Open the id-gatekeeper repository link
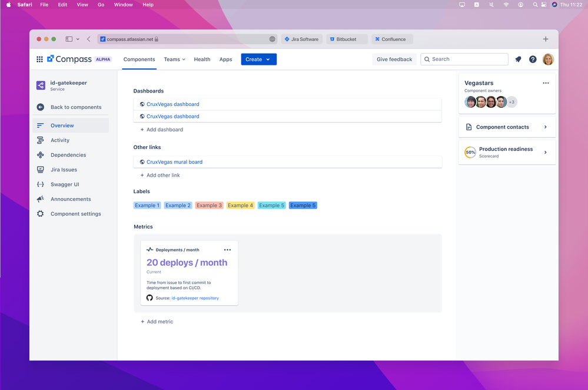 click(x=195, y=298)
